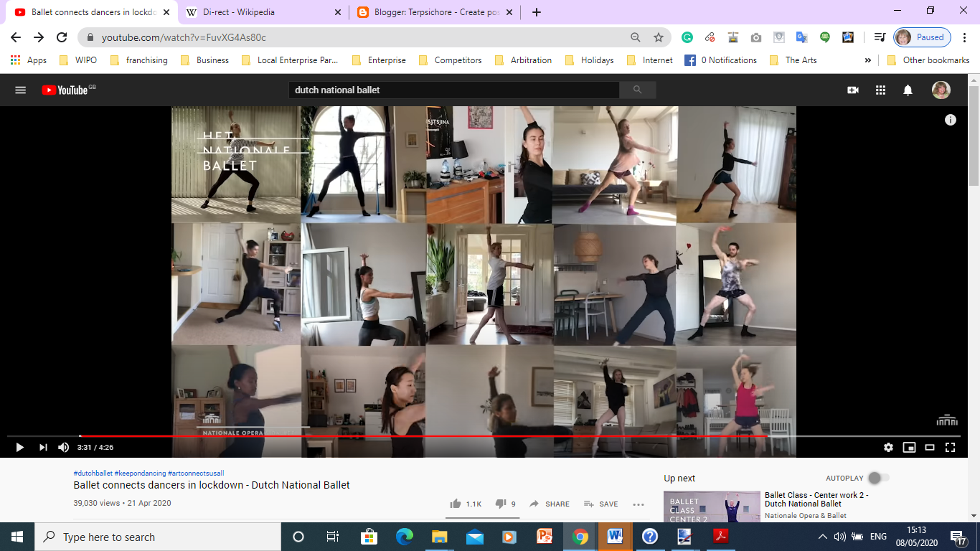Viewport: 980px width, 551px height.
Task: Select the Ballet connects dancers YouTube tab
Action: (90, 12)
